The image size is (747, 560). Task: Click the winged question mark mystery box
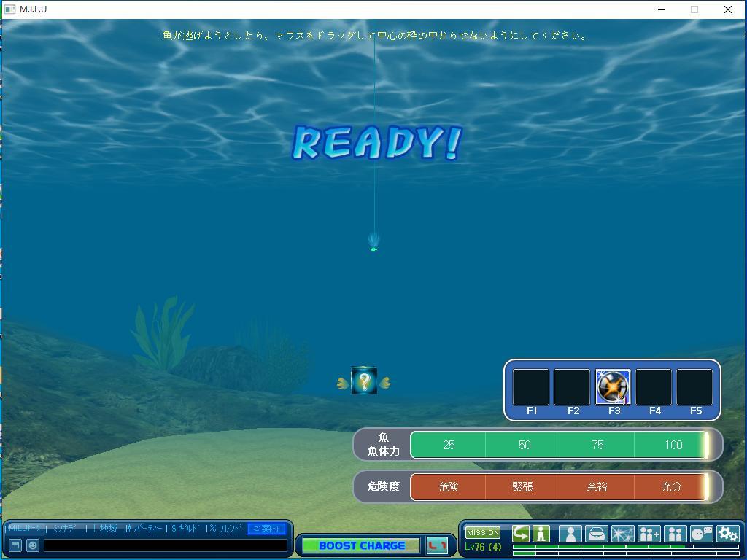click(x=364, y=381)
